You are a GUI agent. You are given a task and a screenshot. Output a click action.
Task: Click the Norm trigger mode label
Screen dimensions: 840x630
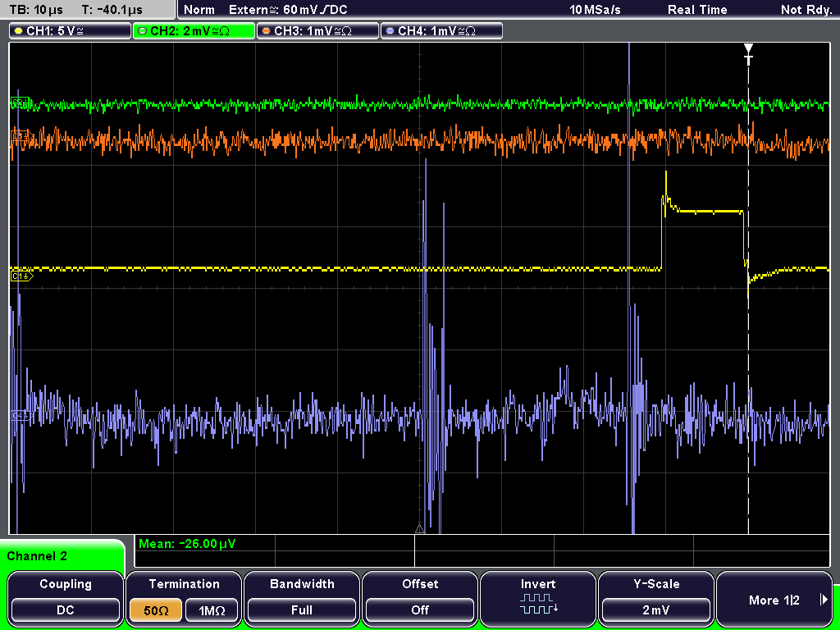click(x=199, y=10)
